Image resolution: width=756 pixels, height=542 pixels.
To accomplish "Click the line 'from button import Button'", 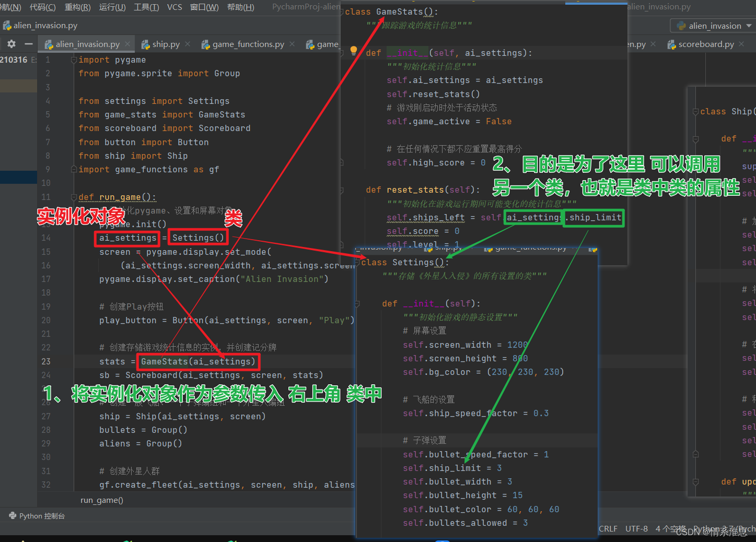I will 144,142.
